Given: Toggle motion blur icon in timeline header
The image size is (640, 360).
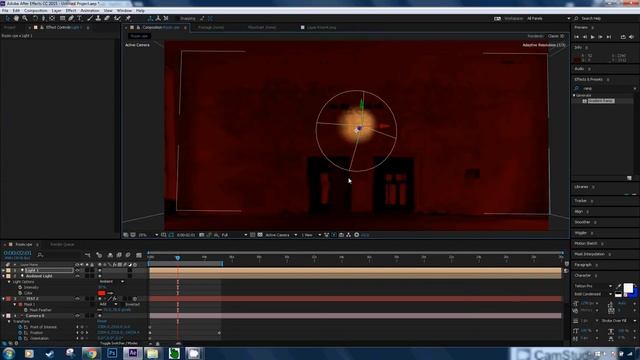Looking at the screenshot, I should coord(128,255).
